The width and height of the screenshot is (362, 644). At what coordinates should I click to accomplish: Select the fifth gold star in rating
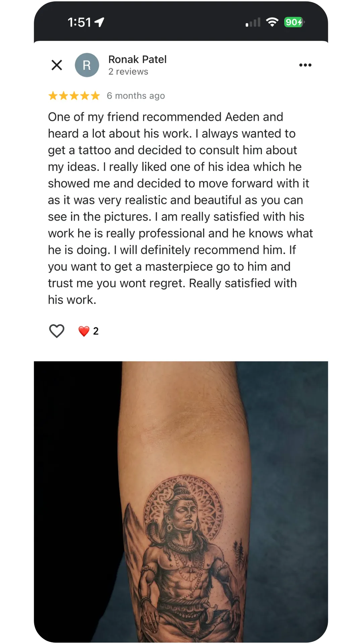coord(95,96)
